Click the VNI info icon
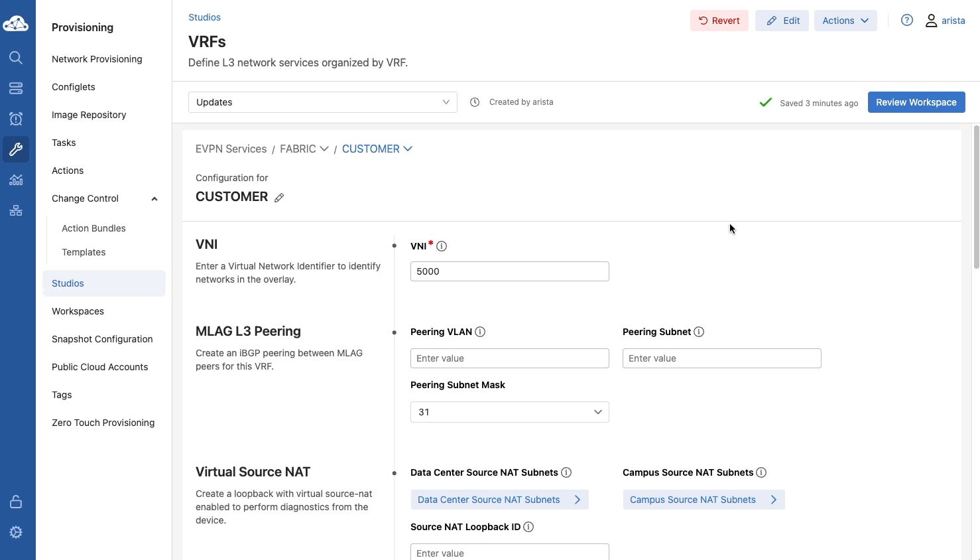 tap(442, 246)
